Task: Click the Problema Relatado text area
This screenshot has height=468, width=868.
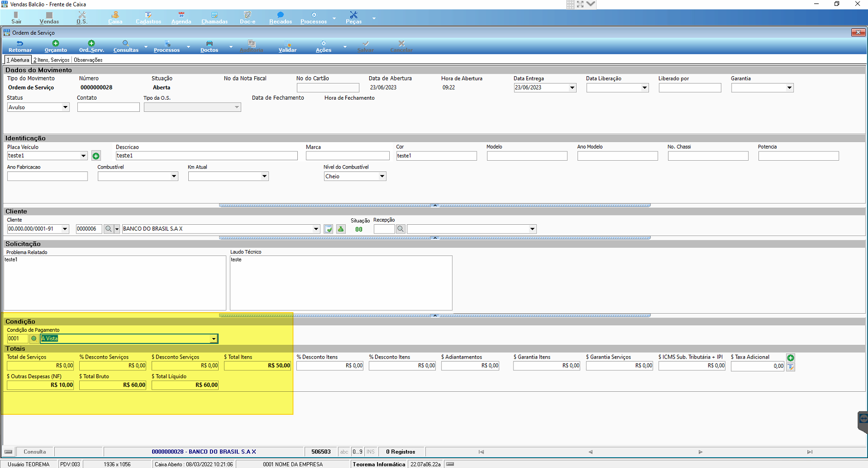Action: tap(115, 283)
